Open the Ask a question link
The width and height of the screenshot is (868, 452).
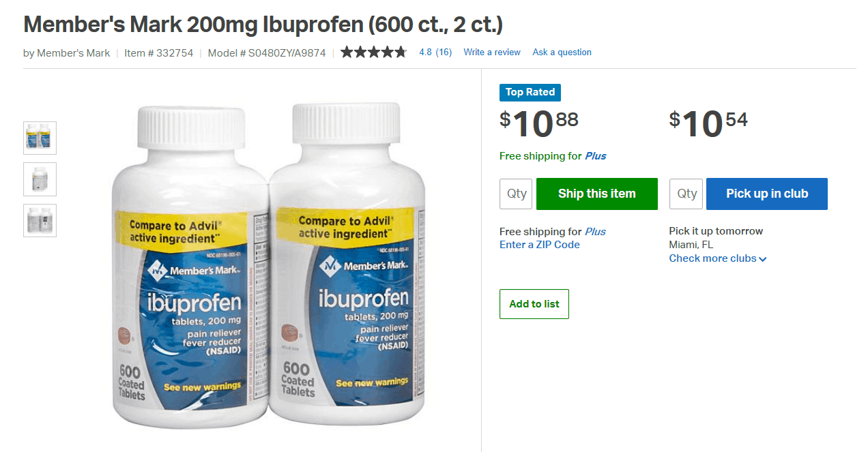pyautogui.click(x=562, y=52)
